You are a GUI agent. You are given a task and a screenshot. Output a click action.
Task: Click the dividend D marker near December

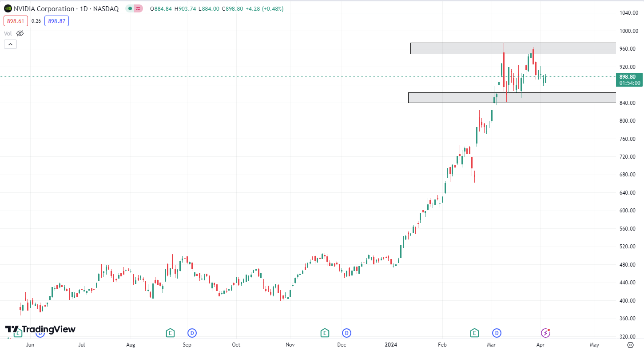pos(346,333)
